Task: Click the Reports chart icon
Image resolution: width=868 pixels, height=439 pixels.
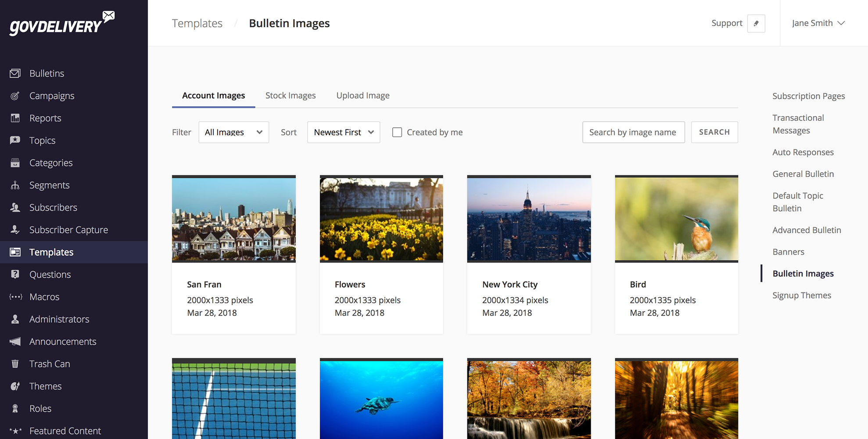Action: pos(15,118)
